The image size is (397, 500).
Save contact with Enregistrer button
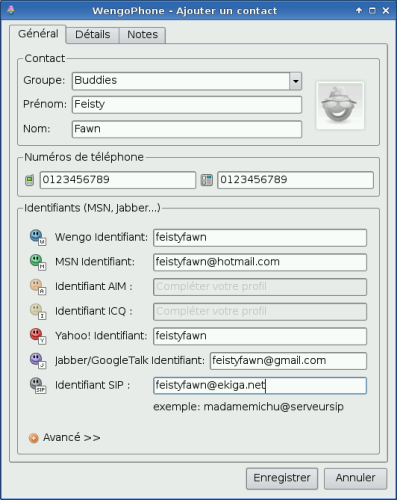(x=282, y=478)
